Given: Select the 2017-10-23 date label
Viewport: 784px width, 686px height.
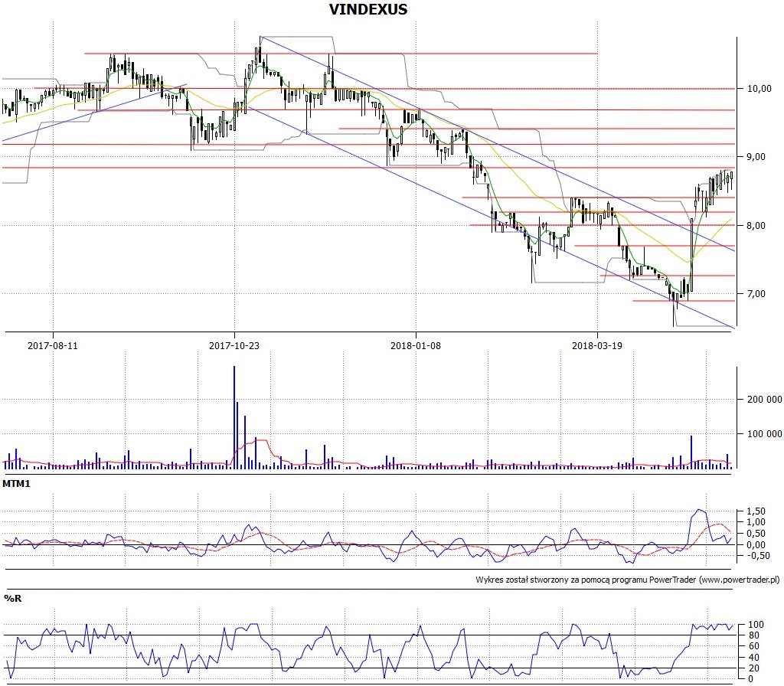Looking at the screenshot, I should (x=234, y=345).
